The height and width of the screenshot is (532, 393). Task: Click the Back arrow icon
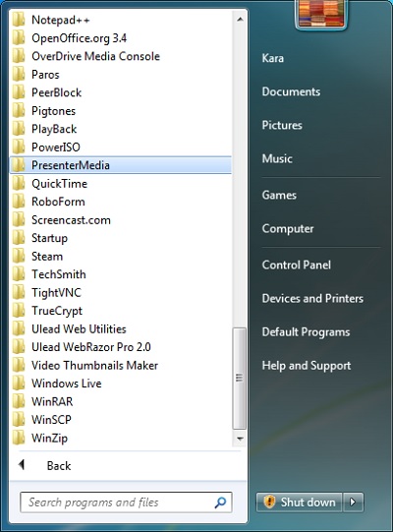[x=22, y=465]
